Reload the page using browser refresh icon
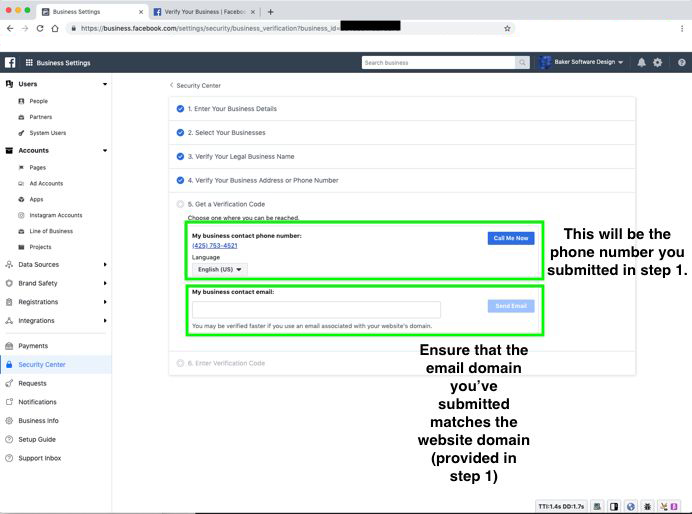 click(x=40, y=28)
